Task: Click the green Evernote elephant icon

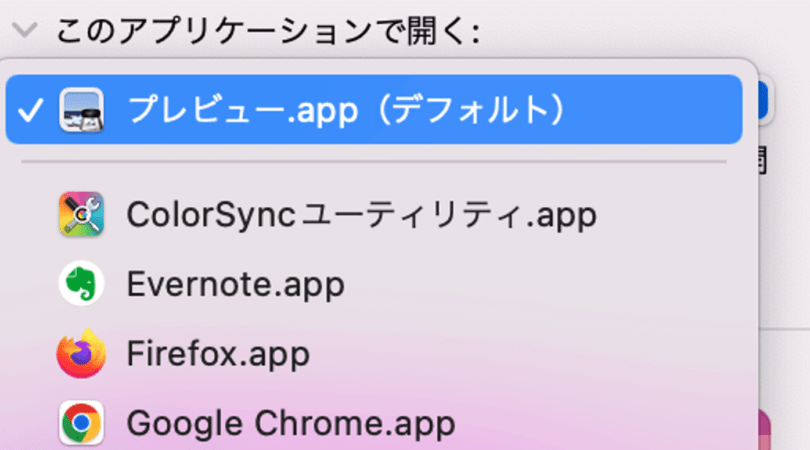Action: [80, 284]
